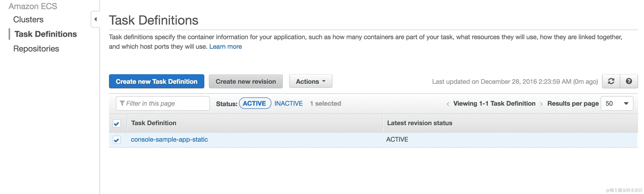The height and width of the screenshot is (194, 644).
Task: Collapse the sidebar with the arrow icon
Action: tap(96, 19)
